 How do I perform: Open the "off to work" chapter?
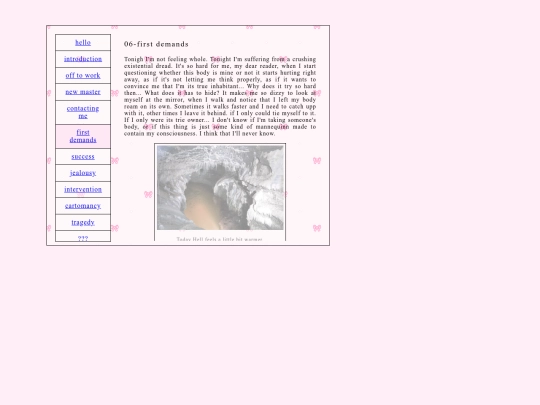(x=83, y=75)
